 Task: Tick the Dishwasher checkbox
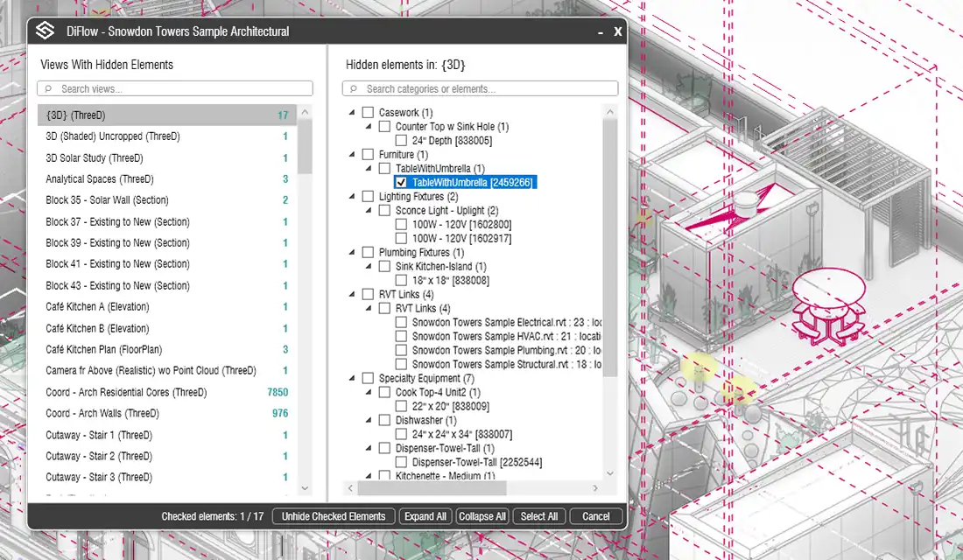[384, 421]
